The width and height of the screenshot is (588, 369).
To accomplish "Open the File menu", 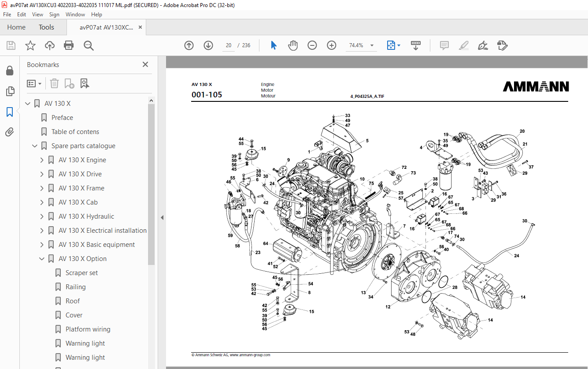I will pos(7,15).
